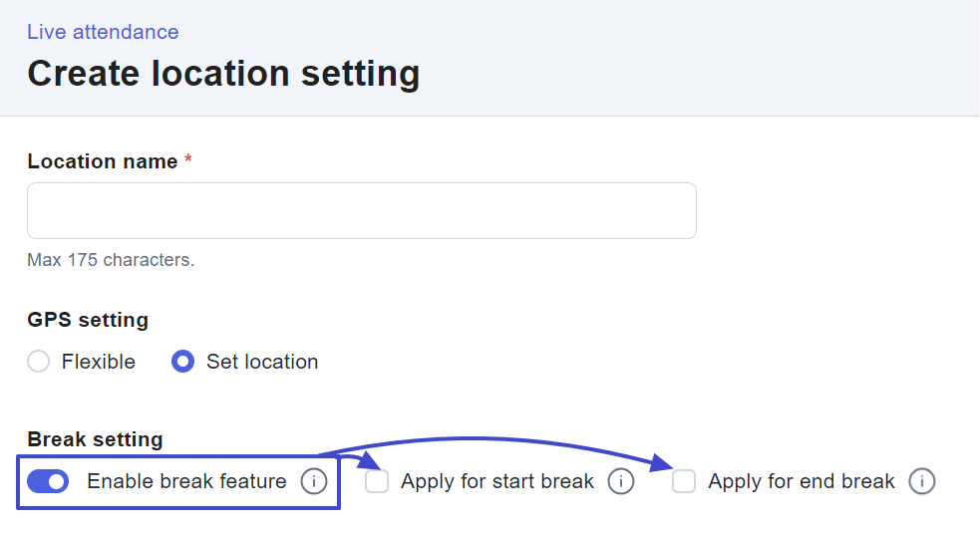Click info icon beside Enable break feature
980x535 pixels.
coord(314,482)
